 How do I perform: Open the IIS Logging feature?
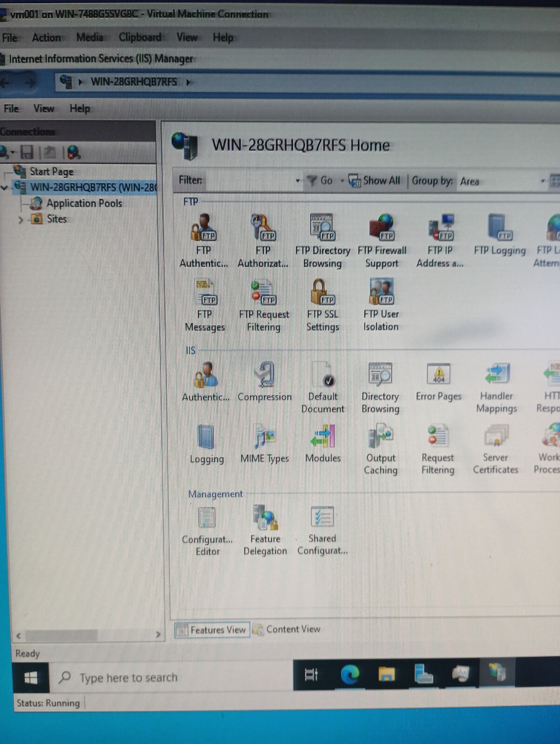point(207,444)
